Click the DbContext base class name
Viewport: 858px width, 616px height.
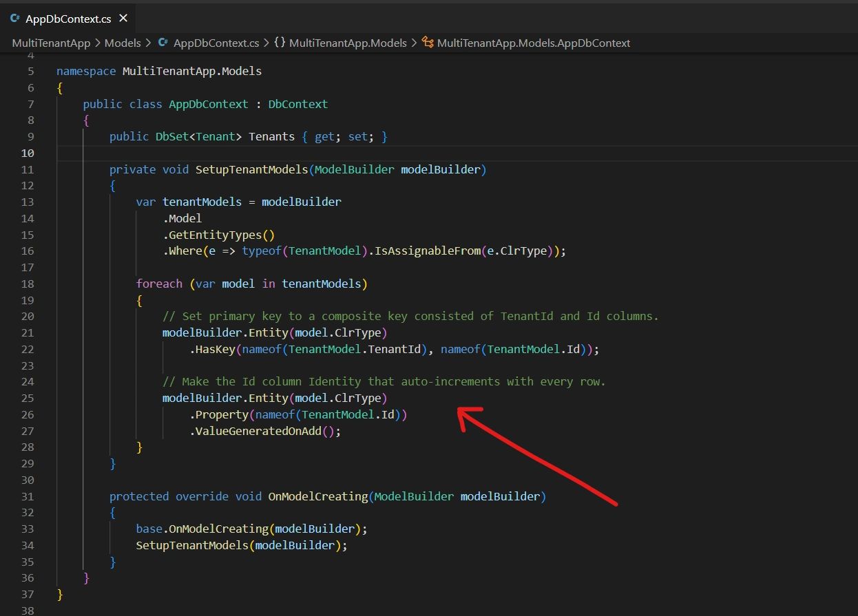[x=297, y=104]
